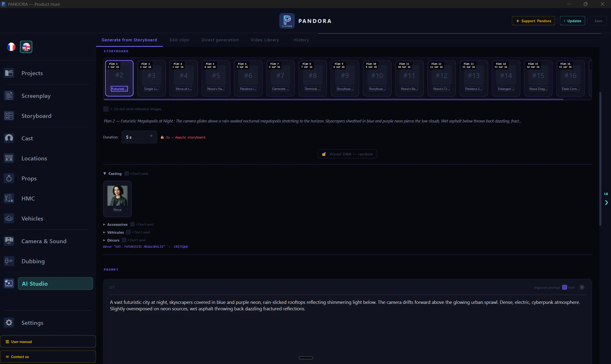This screenshot has width=611, height=364.
Task: Toggle Casting Don't send checkbox
Action: [127, 174]
